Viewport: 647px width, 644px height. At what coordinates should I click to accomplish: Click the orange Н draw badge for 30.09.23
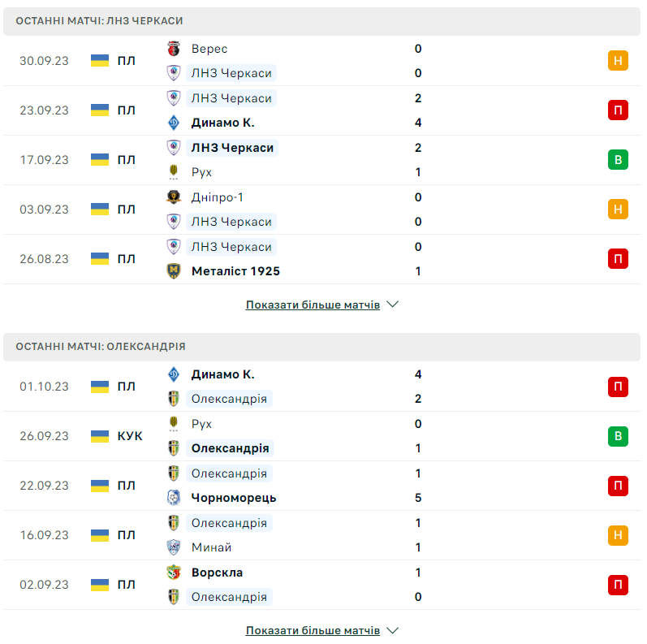(618, 61)
